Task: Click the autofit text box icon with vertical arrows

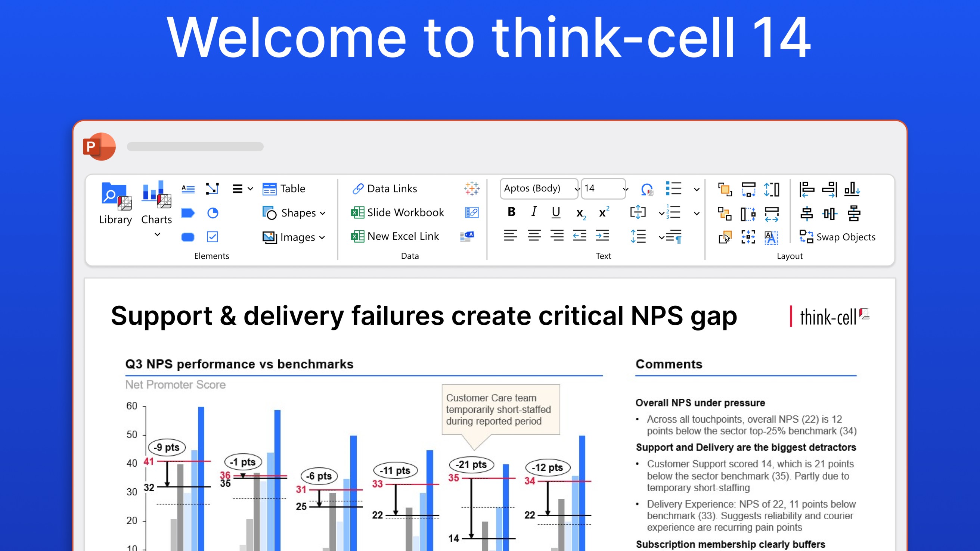Action: (x=638, y=212)
